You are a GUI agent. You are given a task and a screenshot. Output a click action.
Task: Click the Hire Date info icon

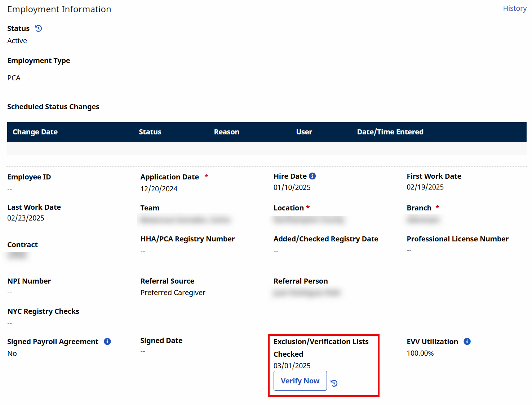coord(312,176)
